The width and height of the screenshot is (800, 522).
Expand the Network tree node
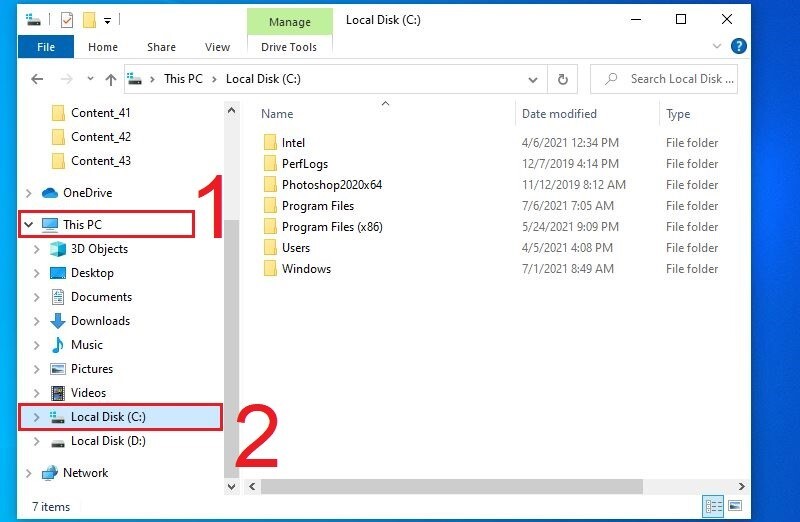click(x=29, y=473)
